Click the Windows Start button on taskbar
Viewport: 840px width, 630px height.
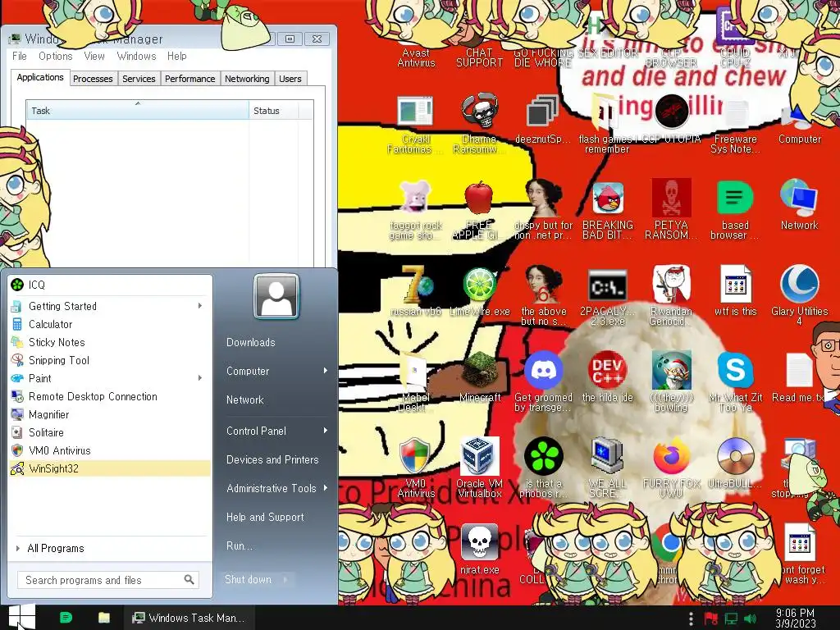pyautogui.click(x=21, y=617)
